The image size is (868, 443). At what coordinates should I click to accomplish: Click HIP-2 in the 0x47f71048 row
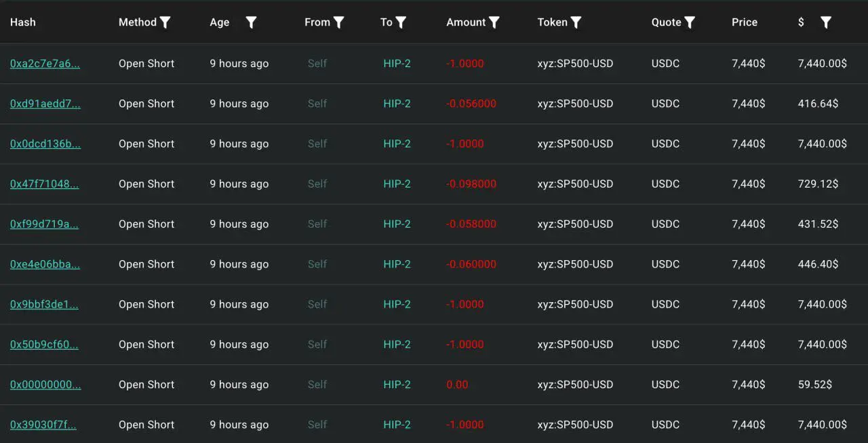[x=397, y=184]
